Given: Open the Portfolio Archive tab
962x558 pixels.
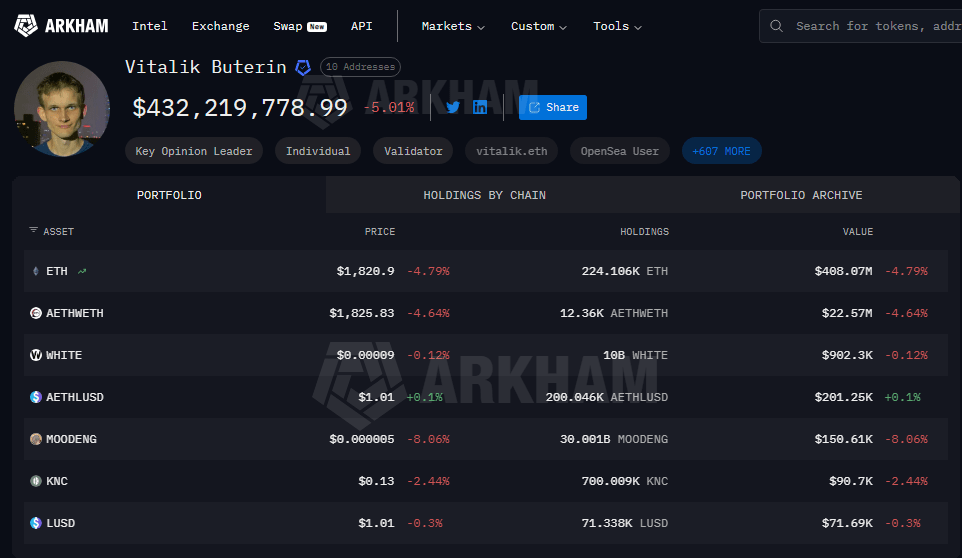Looking at the screenshot, I should point(801,195).
